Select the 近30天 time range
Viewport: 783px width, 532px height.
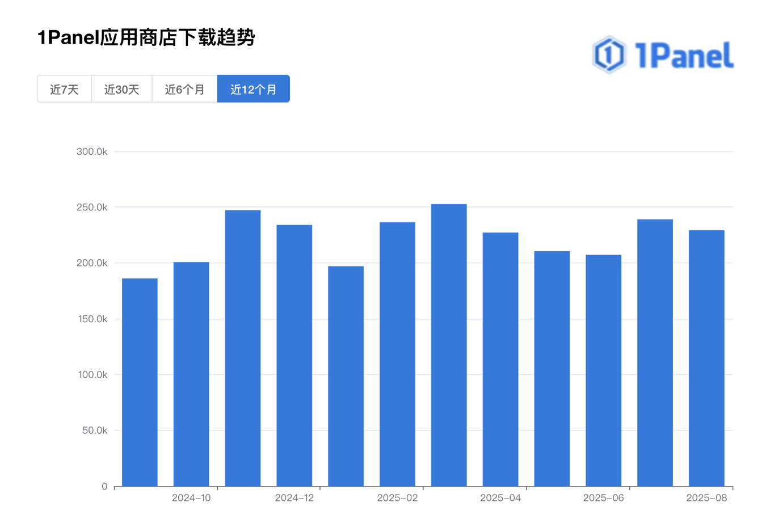click(121, 89)
